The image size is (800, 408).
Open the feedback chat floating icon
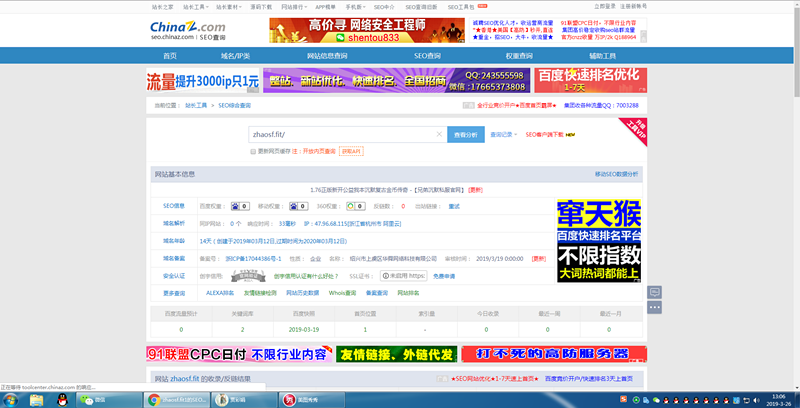click(x=655, y=292)
